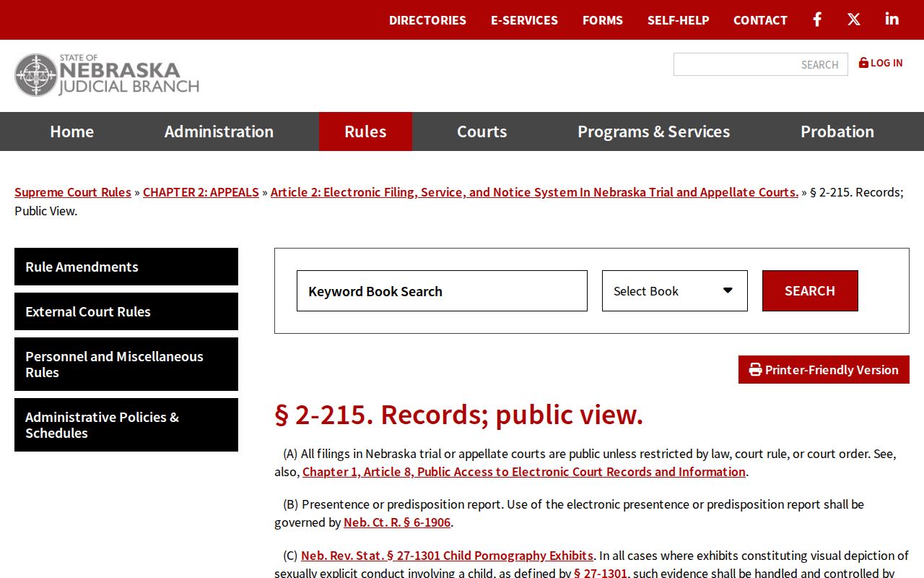Image resolution: width=924 pixels, height=578 pixels.
Task: Open the Self-Help menu item
Action: click(678, 20)
